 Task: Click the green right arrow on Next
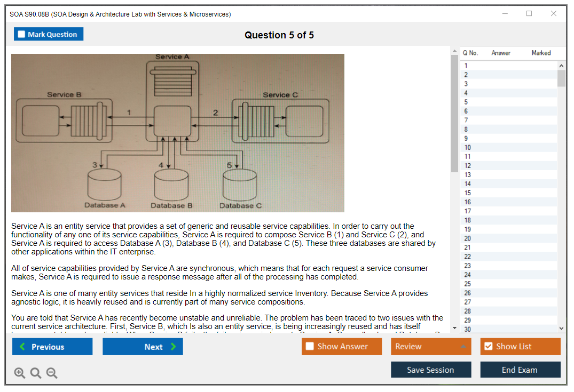(173, 347)
